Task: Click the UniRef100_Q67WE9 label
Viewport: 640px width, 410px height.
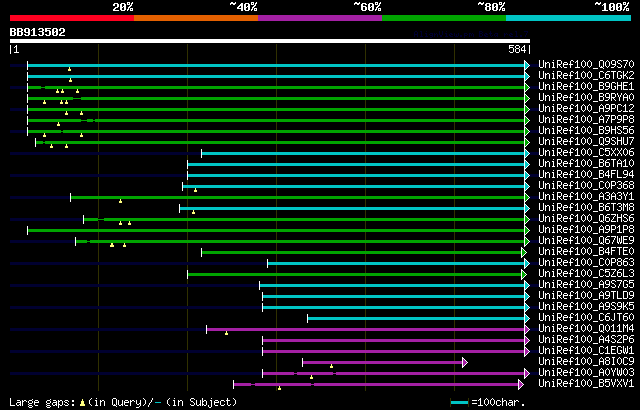Action: click(586, 241)
